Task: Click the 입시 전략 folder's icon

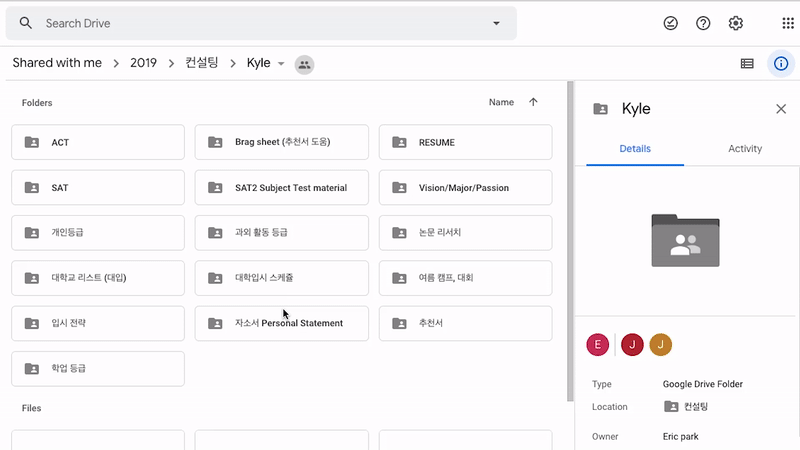Action: coord(32,323)
